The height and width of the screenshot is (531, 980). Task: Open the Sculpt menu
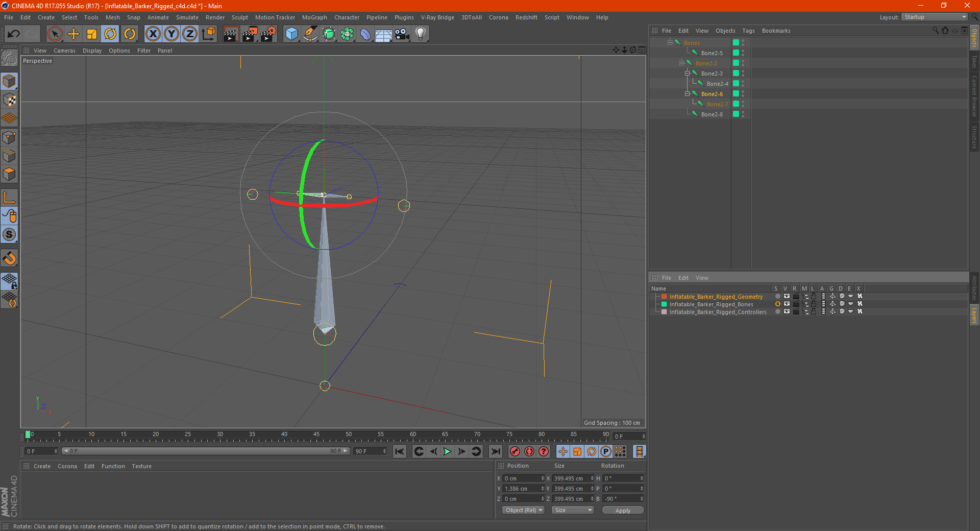click(239, 17)
